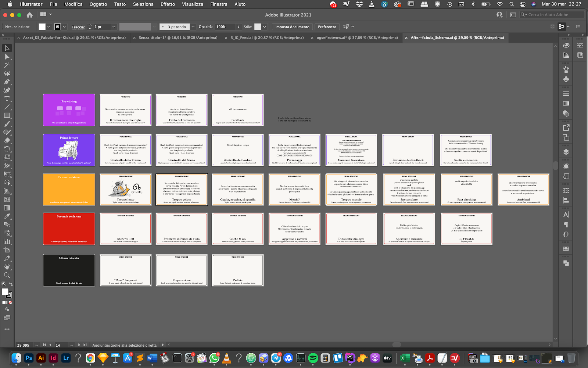The height and width of the screenshot is (368, 588).
Task: Select the Rotate tool
Action: click(7, 149)
